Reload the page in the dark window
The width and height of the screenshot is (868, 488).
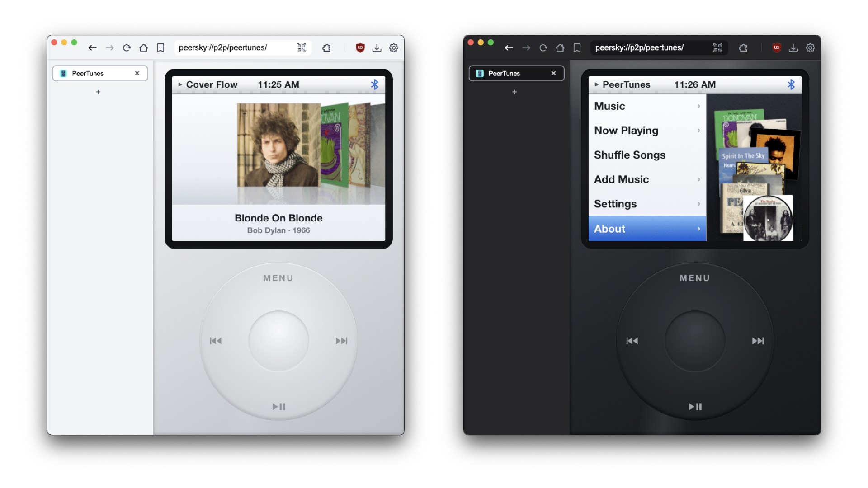click(x=543, y=48)
